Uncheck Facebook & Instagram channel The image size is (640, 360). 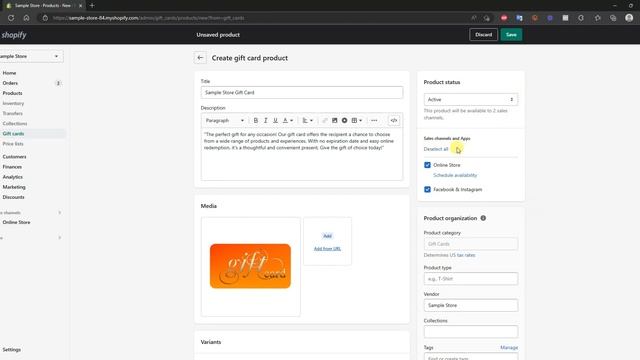click(427, 189)
